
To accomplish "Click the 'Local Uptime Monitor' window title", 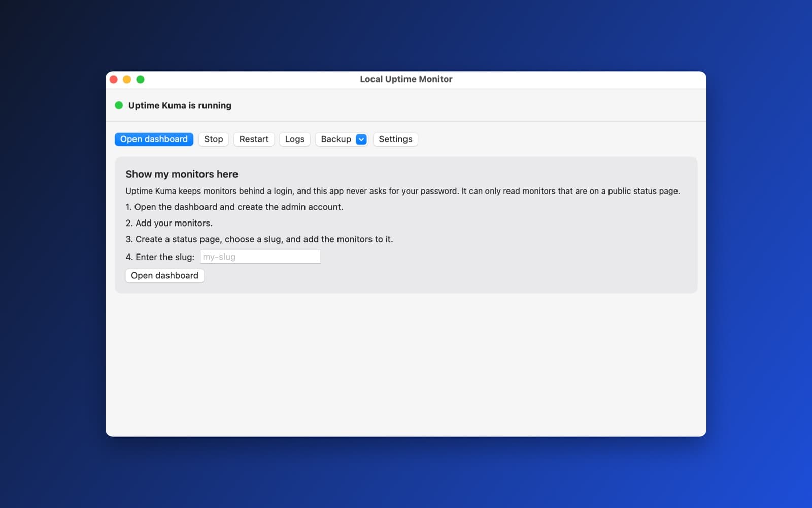I will pos(406,79).
